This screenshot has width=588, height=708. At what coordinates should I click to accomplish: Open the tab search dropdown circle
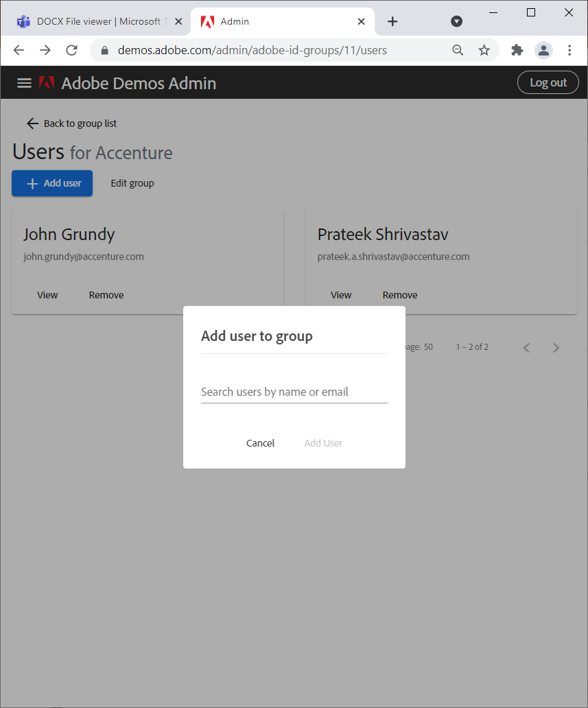(456, 21)
